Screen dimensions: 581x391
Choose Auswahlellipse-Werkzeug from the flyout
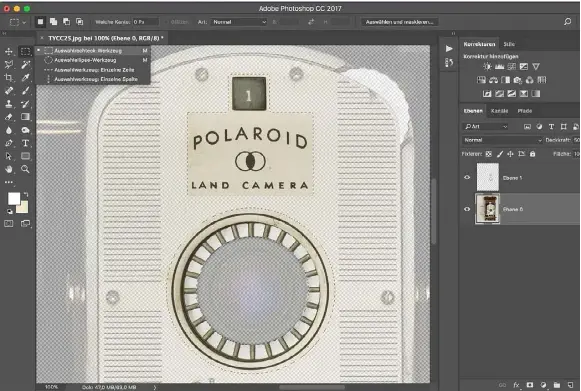click(x=93, y=60)
